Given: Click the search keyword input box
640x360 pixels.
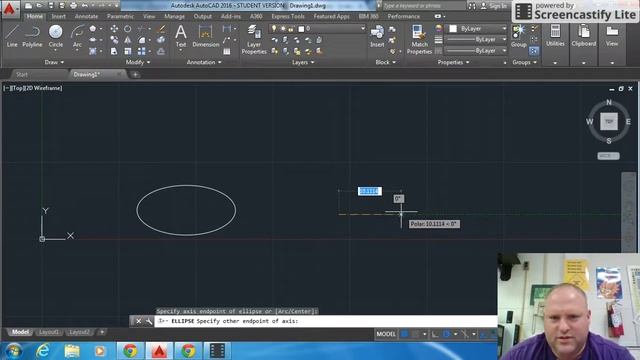Looking at the screenshot, I should (423, 6).
